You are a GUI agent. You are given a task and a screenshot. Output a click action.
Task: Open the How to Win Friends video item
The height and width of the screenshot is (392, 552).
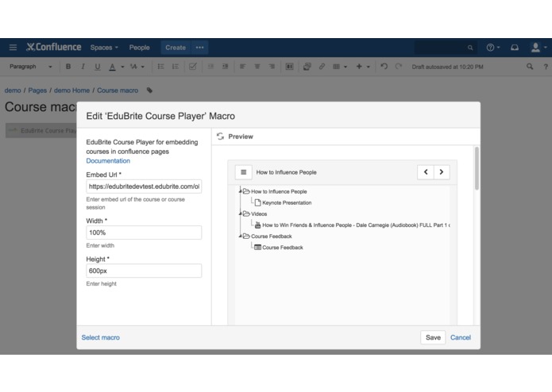tap(353, 225)
